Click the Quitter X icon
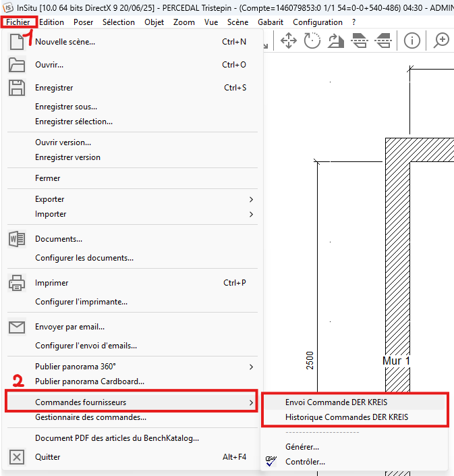The height and width of the screenshot is (476, 454). click(17, 457)
